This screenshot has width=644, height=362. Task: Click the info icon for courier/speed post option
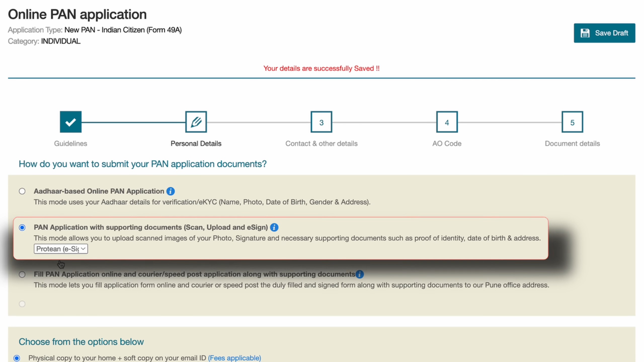pos(360,274)
